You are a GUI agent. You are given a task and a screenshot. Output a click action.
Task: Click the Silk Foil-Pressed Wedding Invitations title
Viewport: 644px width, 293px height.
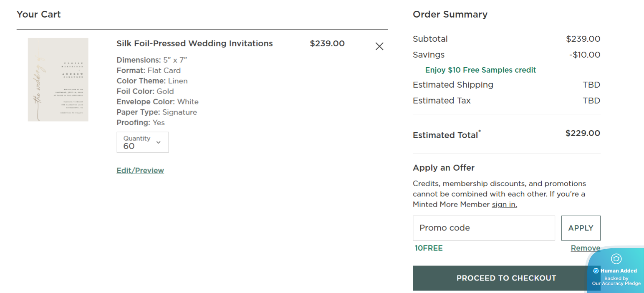pyautogui.click(x=194, y=43)
